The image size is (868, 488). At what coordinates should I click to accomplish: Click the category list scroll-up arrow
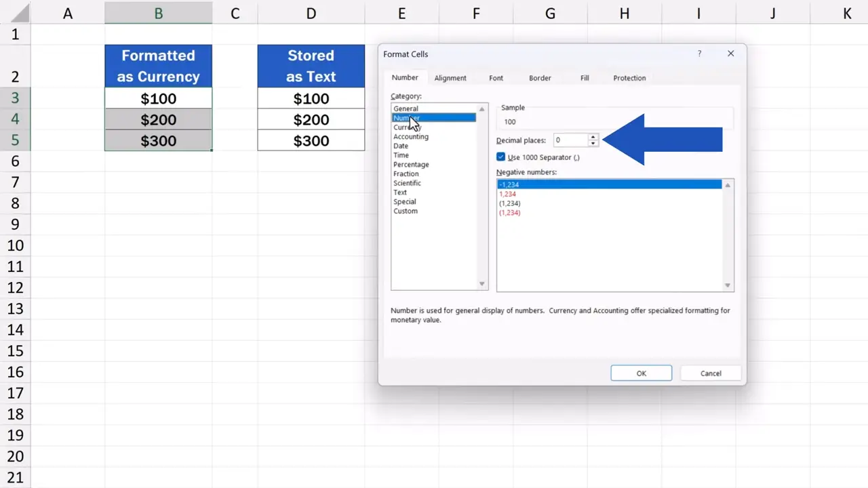pos(481,108)
